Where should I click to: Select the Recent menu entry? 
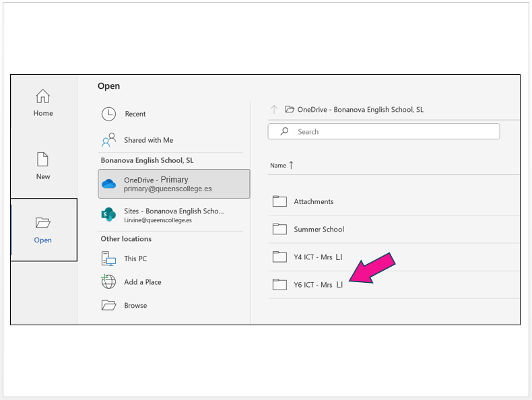click(x=135, y=114)
